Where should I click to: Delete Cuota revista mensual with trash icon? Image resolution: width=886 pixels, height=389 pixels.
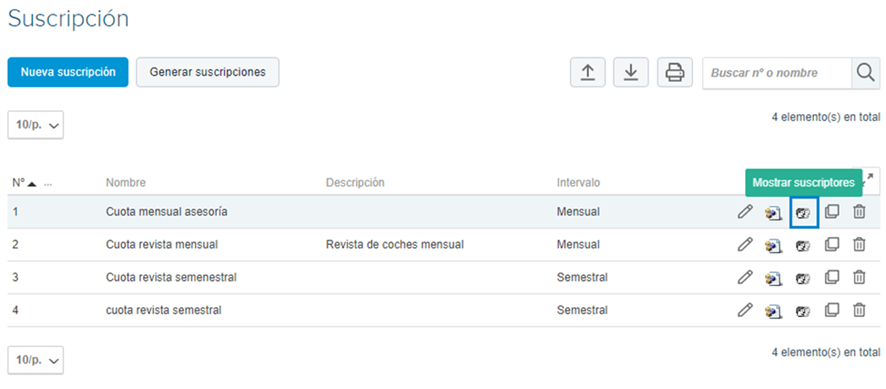tap(859, 245)
